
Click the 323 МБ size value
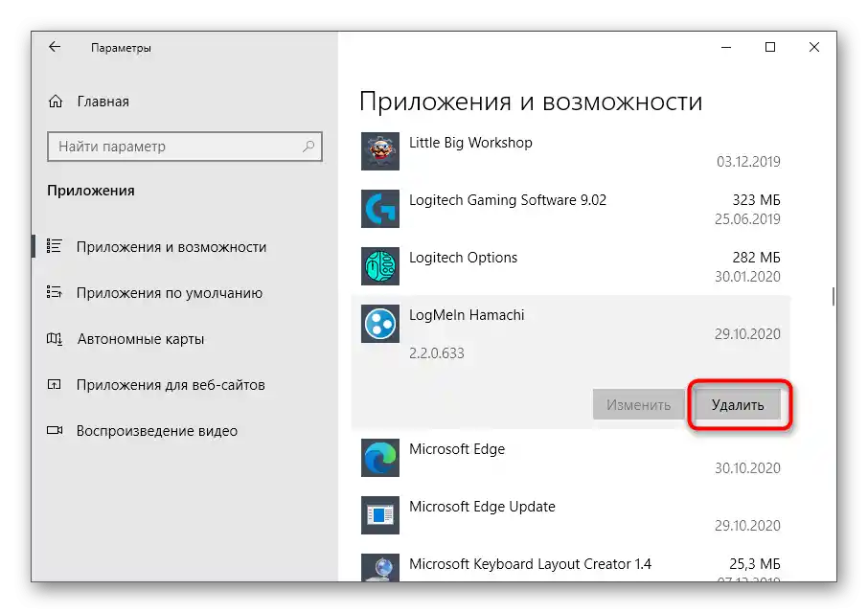756,200
